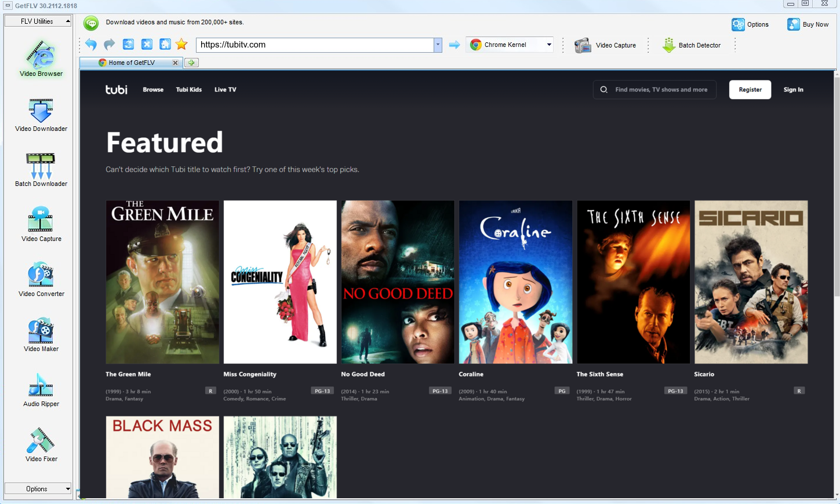840x504 pixels.
Task: Open the Video Browser tool
Action: point(41,58)
